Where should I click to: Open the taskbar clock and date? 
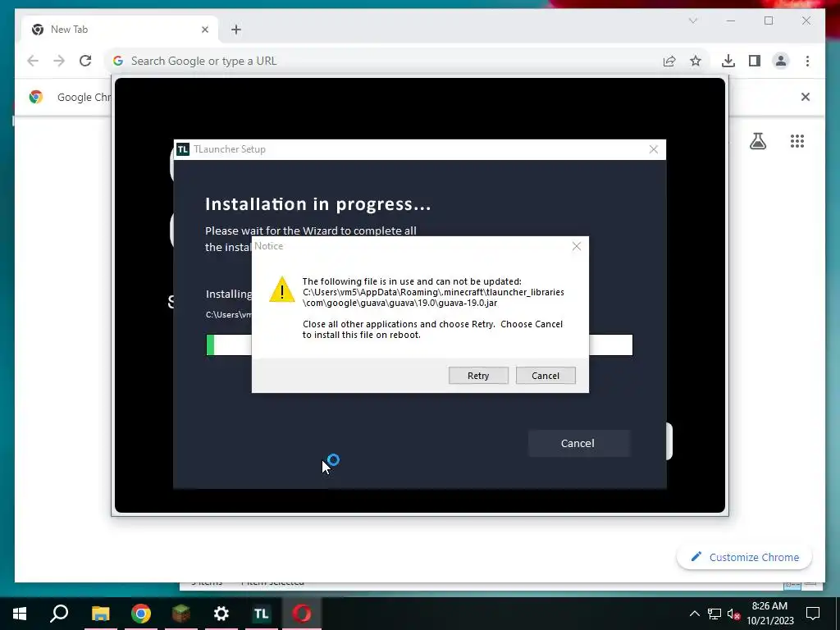coord(769,614)
